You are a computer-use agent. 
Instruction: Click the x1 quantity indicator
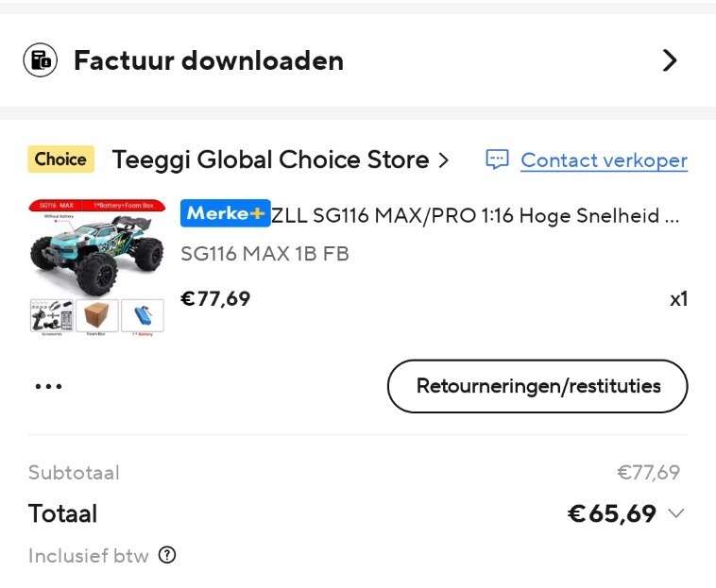click(x=678, y=299)
